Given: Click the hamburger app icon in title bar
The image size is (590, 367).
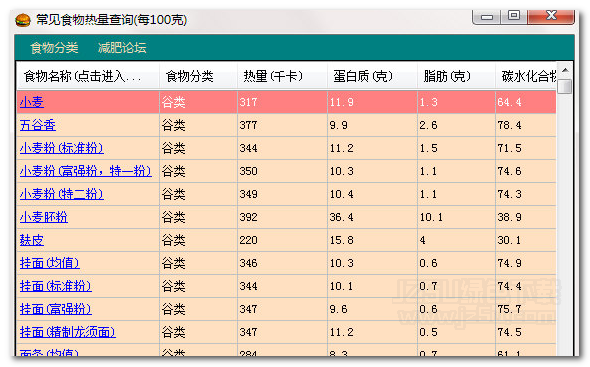Looking at the screenshot, I should [23, 20].
